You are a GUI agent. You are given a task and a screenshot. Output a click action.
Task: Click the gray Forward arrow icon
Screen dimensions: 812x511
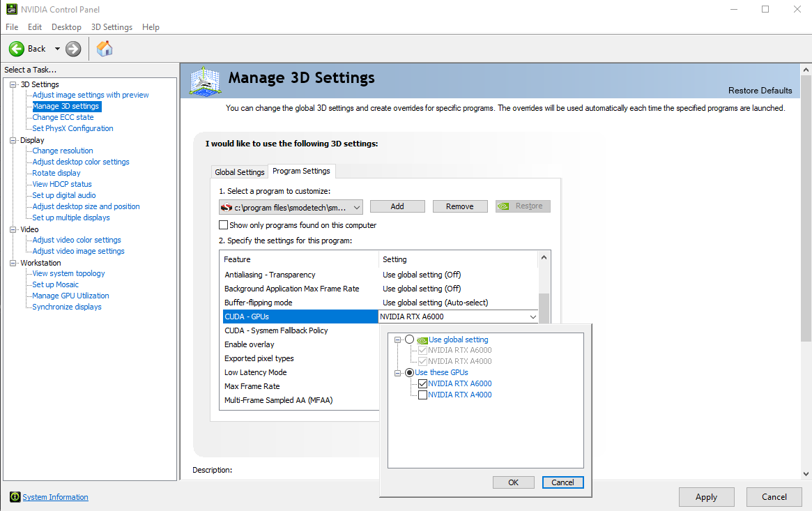tap(73, 49)
